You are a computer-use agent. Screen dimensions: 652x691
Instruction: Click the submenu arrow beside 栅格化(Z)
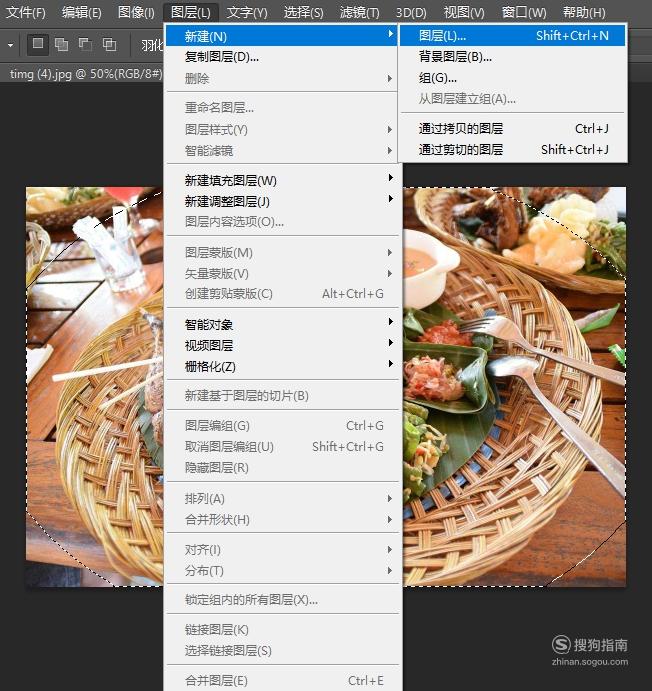(x=390, y=364)
